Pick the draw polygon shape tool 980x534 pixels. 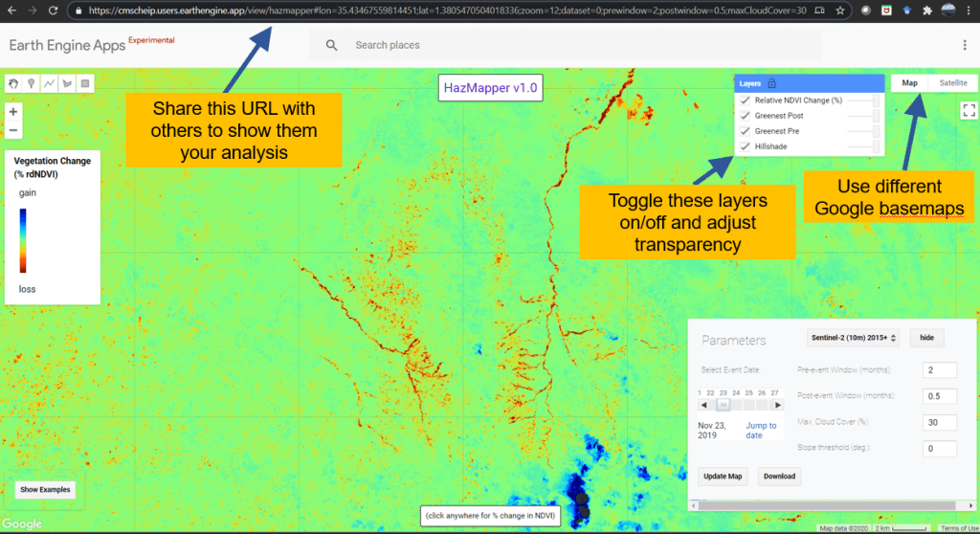(x=67, y=83)
